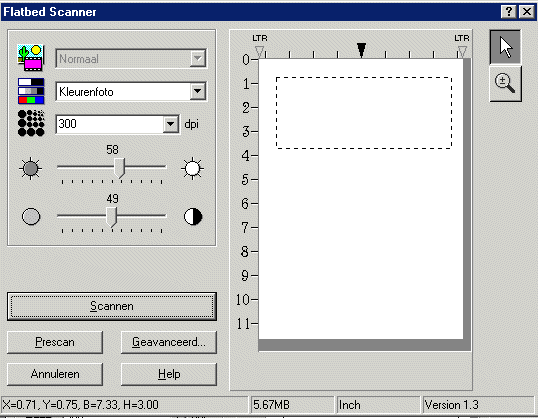This screenshot has width=538, height=418.
Task: Click the brightness slider handle at 58
Action: pos(119,168)
